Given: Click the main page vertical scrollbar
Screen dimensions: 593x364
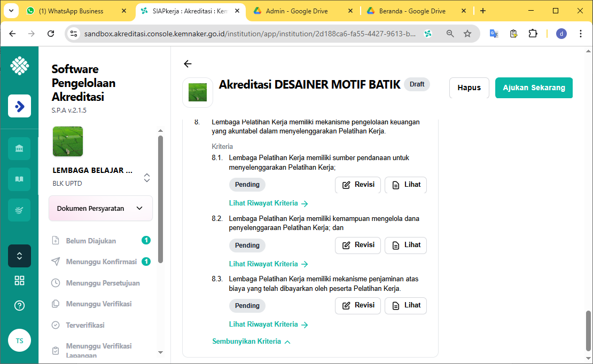Looking at the screenshot, I should (589, 331).
